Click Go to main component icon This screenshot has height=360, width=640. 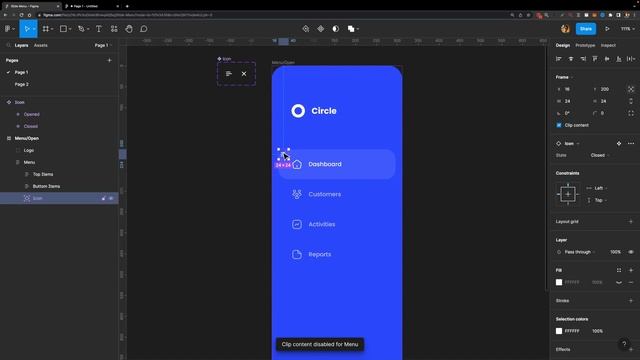pyautogui.click(x=619, y=144)
